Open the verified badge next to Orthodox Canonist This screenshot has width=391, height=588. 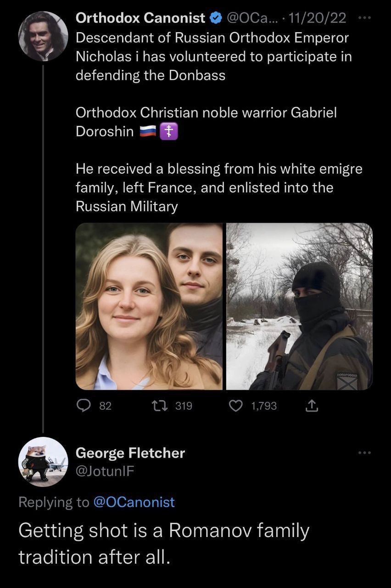pyautogui.click(x=214, y=18)
